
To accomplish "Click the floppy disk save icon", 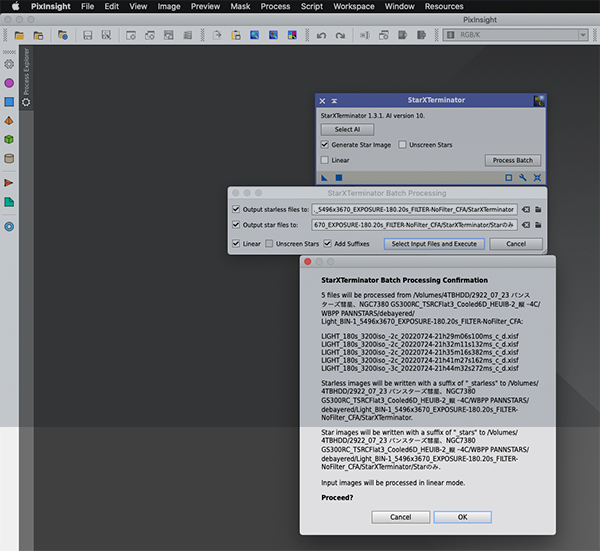I will [88, 36].
